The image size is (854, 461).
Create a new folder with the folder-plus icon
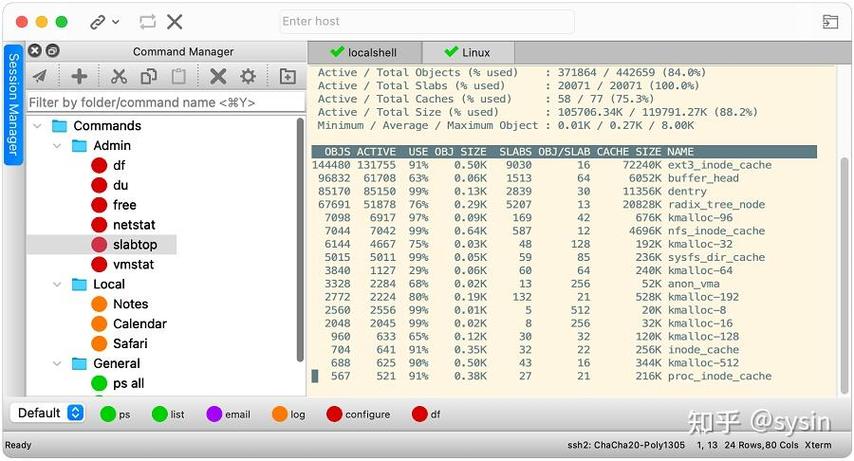coord(288,76)
